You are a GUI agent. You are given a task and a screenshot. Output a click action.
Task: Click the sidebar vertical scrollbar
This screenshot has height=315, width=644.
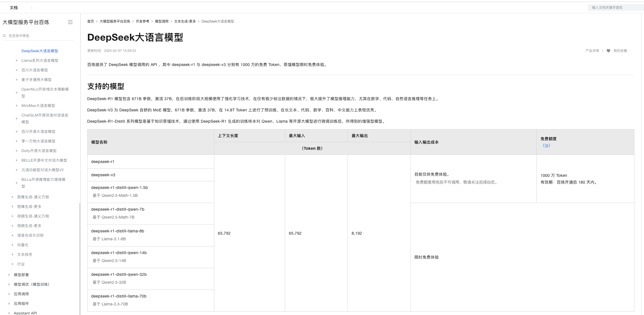pos(80,259)
